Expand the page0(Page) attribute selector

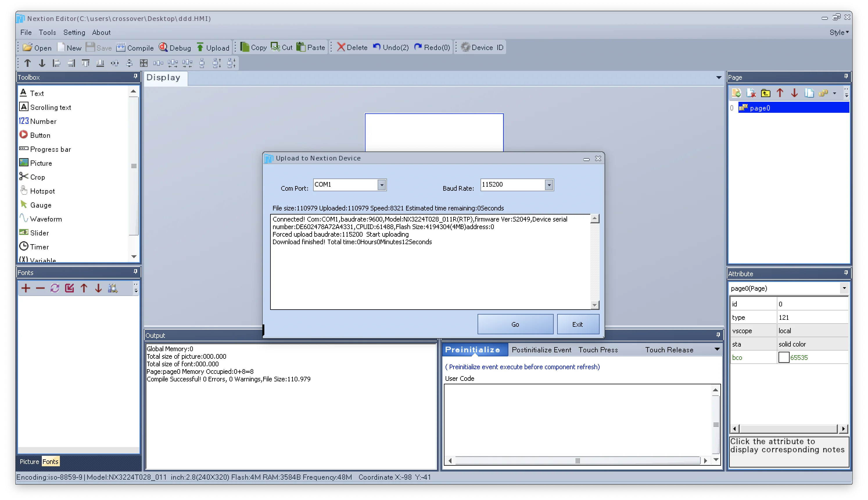(x=844, y=288)
